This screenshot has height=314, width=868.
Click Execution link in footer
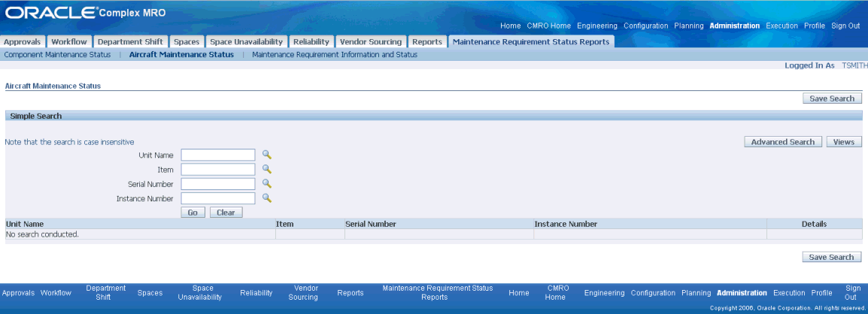(789, 293)
